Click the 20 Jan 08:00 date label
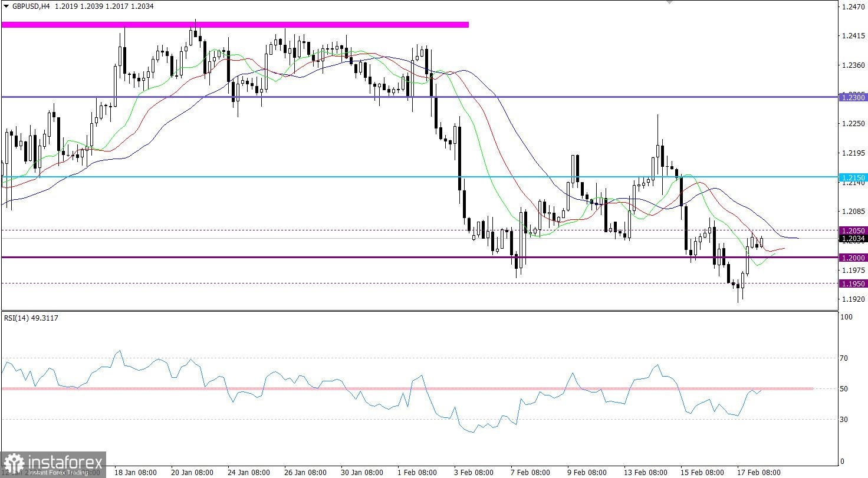Screen dimensions: 868x478 click(x=193, y=472)
